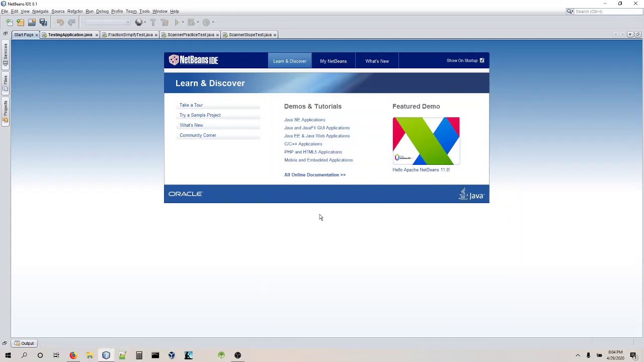This screenshot has height=362, width=644.
Task: Click the Profile Project toolbar icon
Action: click(x=206, y=22)
